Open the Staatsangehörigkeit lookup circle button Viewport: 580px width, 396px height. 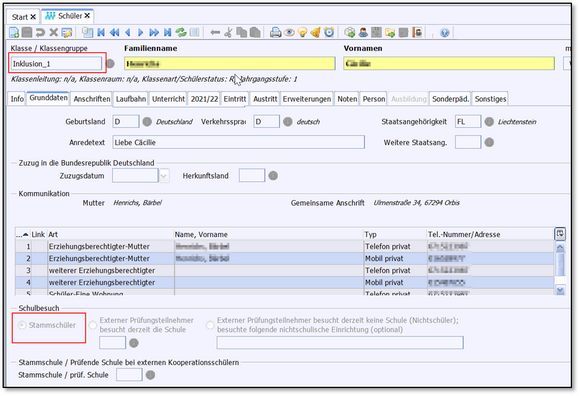489,122
